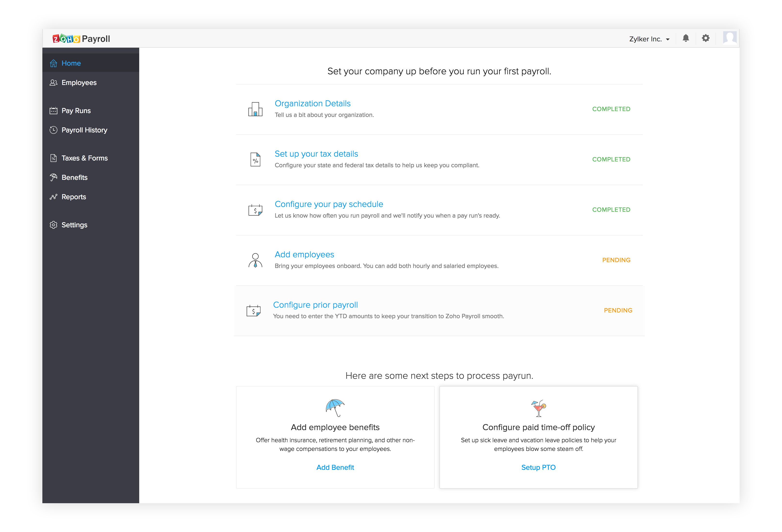This screenshot has height=532, width=782.
Task: Click the pay schedule calendar icon
Action: (255, 210)
